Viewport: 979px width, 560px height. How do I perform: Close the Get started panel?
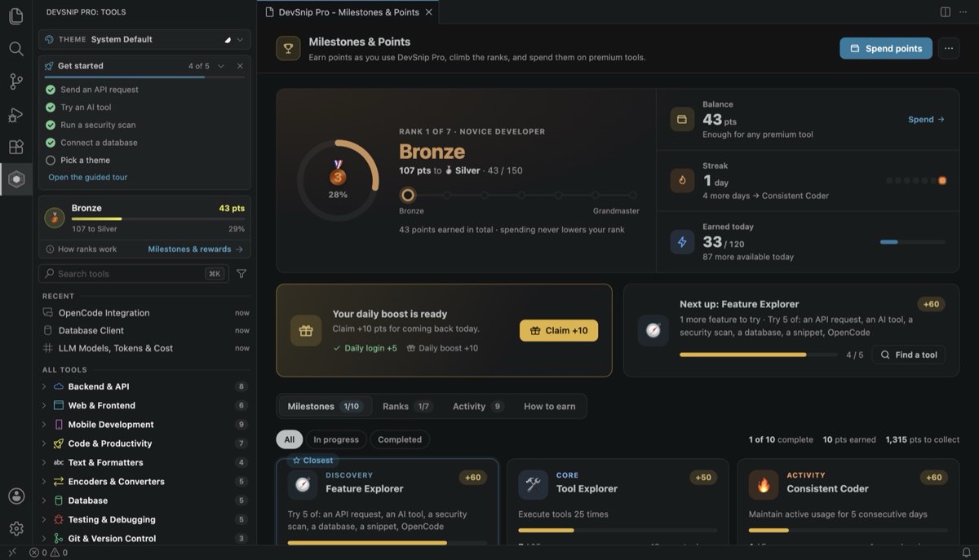240,66
